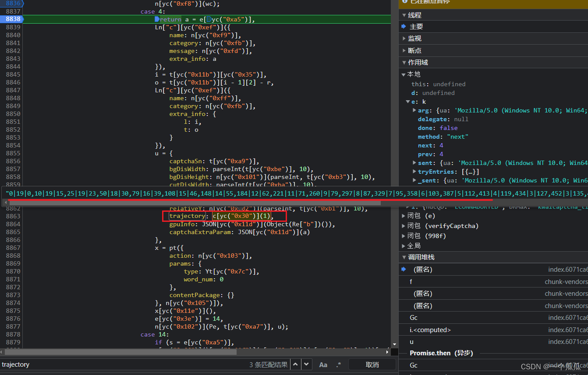The width and height of the screenshot is (588, 375).
Task: Expand the _sent property
Action: coord(414,180)
